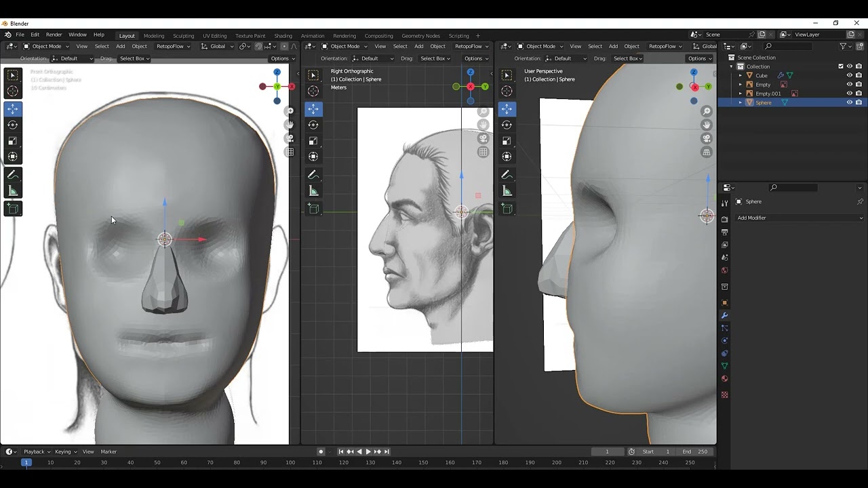Screen dimensions: 868x488
Task: Select the Cursor tool in left viewport
Action: (x=13, y=91)
